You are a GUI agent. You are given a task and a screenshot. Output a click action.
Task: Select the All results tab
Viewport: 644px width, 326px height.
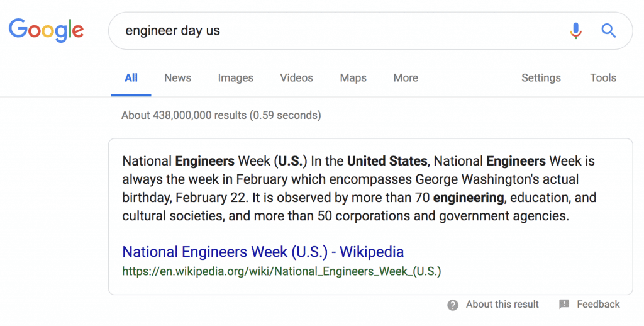coord(131,78)
